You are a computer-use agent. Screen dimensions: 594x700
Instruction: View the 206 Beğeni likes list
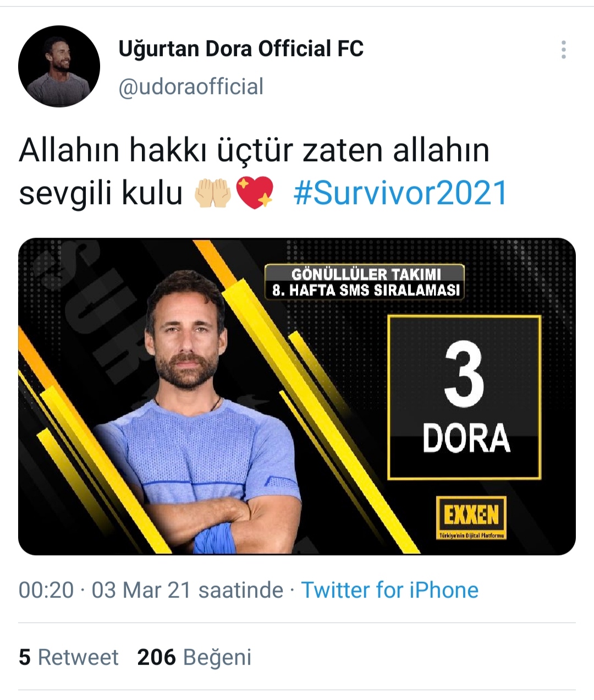[x=194, y=657]
